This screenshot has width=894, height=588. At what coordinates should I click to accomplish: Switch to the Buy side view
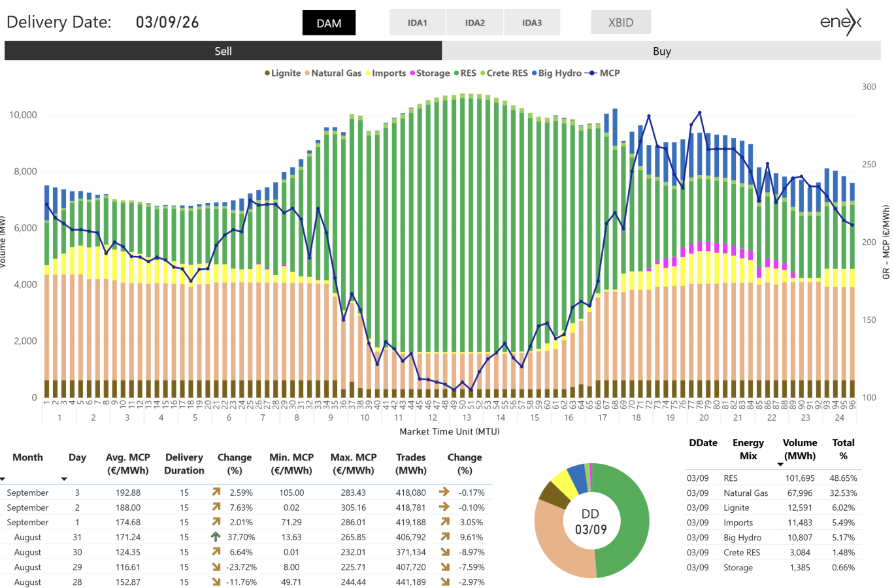662,51
